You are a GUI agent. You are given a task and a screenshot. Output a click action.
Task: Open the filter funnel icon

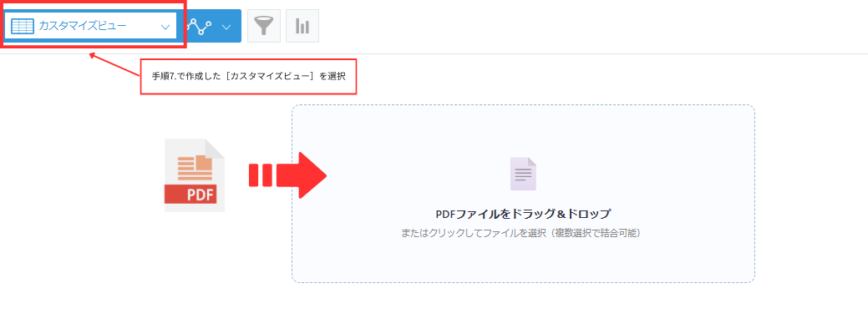pos(264,26)
